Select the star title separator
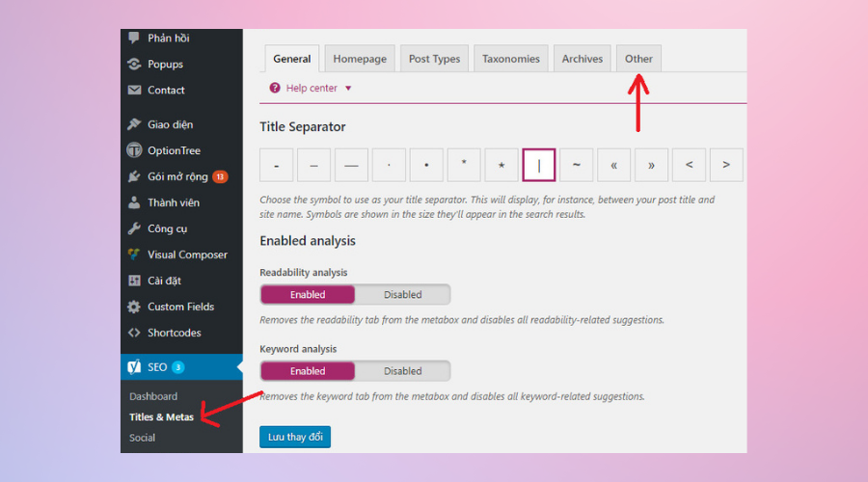 point(502,165)
